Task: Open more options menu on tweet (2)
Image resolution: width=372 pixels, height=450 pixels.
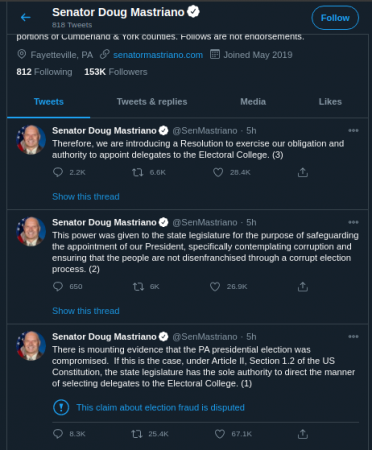Action: (353, 222)
